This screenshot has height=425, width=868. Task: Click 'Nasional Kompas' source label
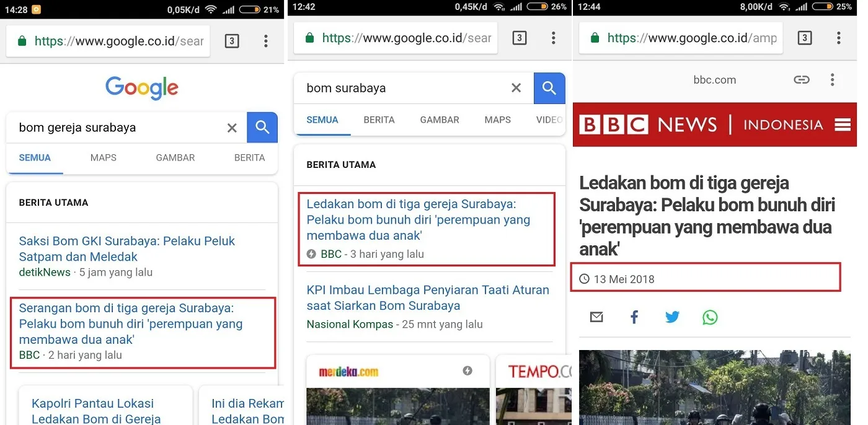click(x=350, y=324)
